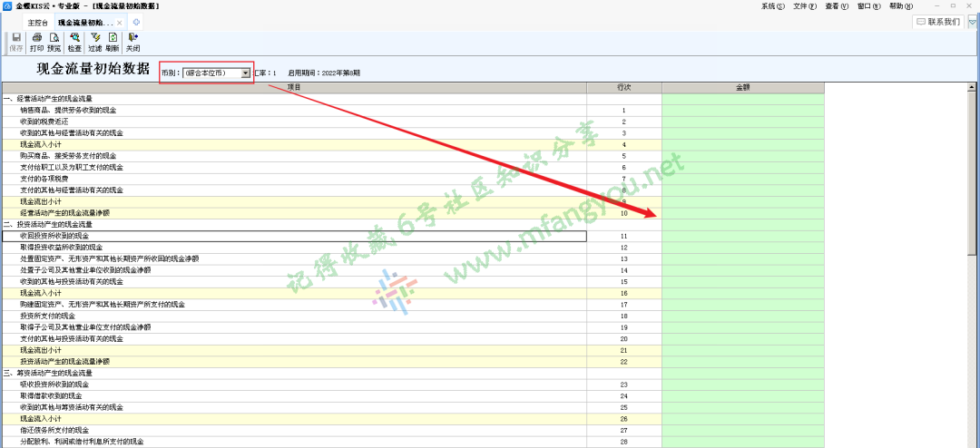This screenshot has width=980, height=448.
Task: Click the 关闭 (Close) toolbar icon
Action: (x=132, y=42)
